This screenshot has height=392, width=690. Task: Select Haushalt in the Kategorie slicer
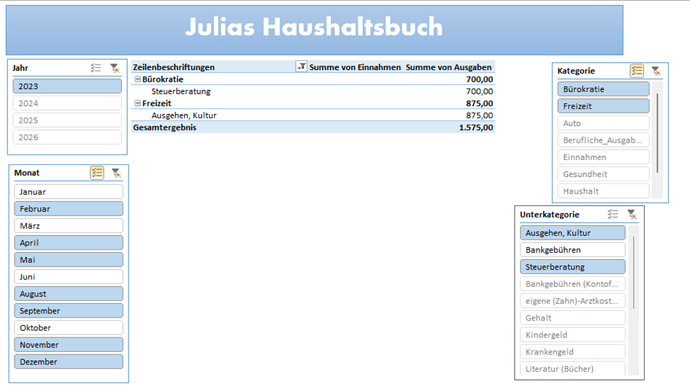pos(603,191)
